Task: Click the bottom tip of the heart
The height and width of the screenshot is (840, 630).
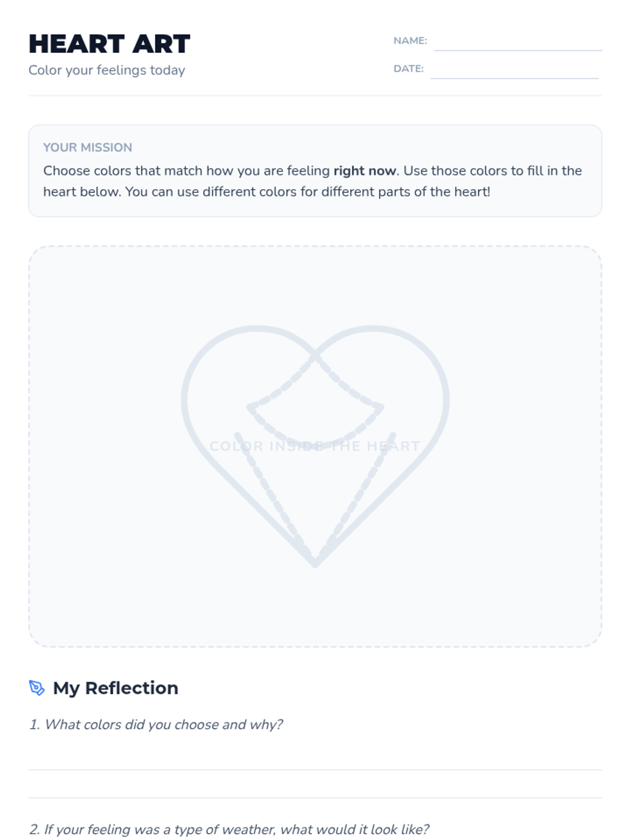Action: pyautogui.click(x=315, y=563)
